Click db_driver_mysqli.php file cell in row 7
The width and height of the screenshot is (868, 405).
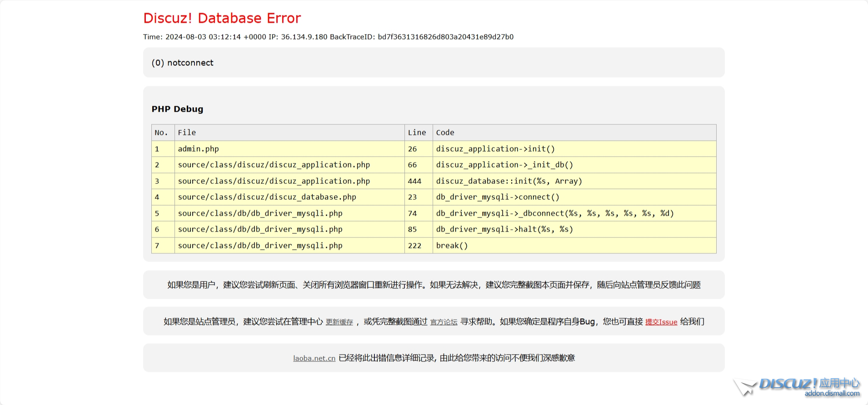[289, 246]
